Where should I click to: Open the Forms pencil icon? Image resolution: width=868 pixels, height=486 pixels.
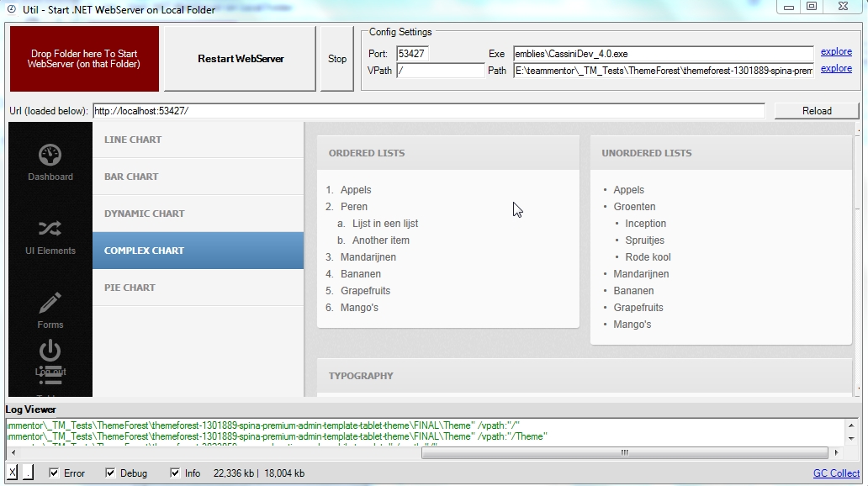click(50, 302)
